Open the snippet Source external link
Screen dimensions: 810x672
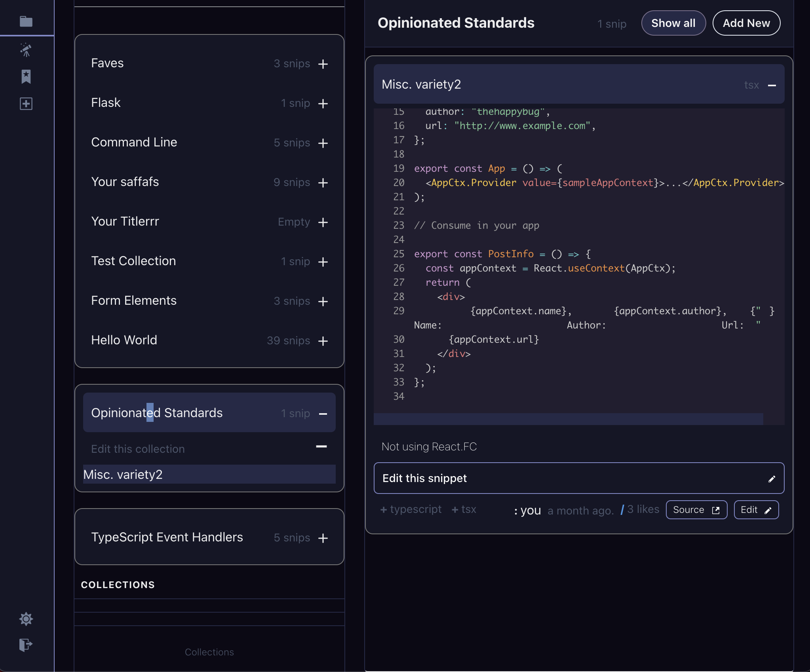696,510
